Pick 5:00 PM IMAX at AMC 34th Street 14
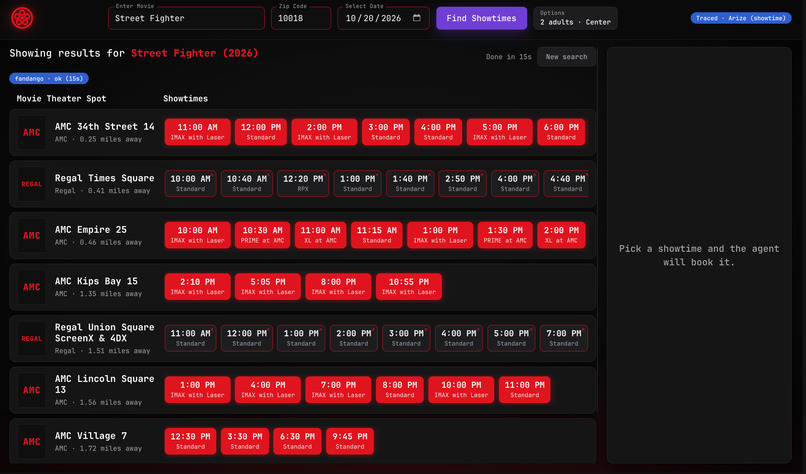 [x=499, y=132]
